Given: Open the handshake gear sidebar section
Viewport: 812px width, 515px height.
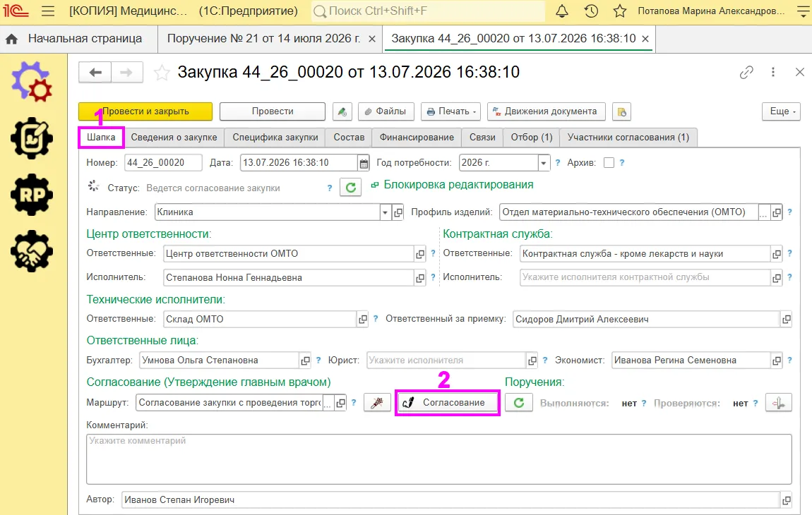Looking at the screenshot, I should click(32, 251).
